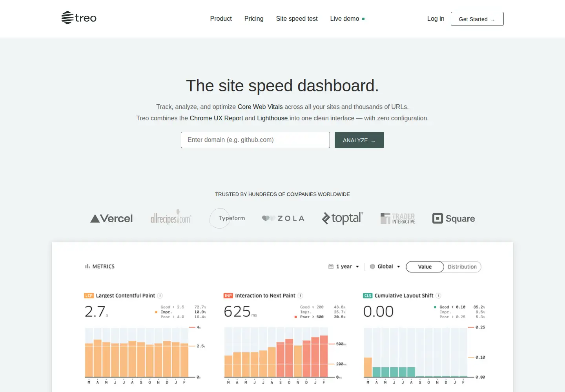
Task: Click the 'Largest Contentful Paint' title
Action: click(126, 296)
